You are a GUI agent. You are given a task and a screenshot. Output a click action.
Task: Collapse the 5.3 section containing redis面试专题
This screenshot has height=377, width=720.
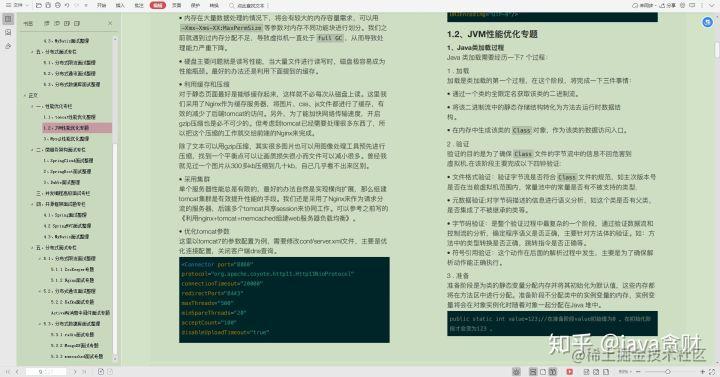39,324
